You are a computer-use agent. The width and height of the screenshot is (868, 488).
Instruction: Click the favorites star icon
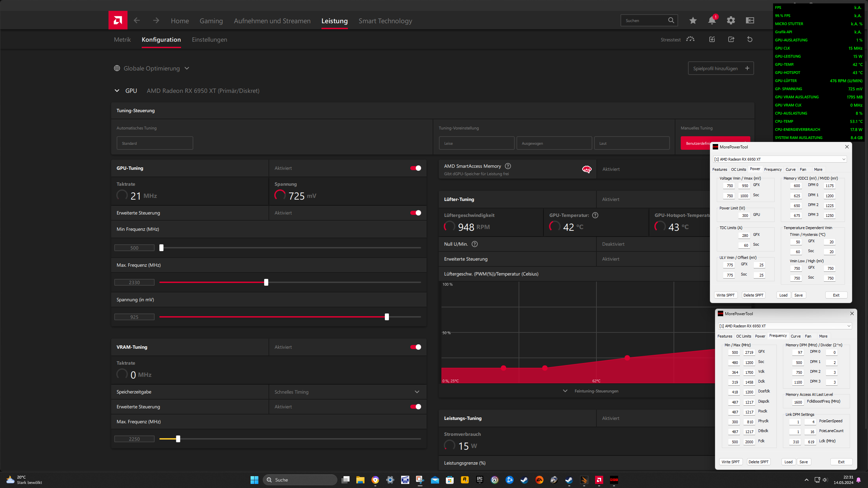pyautogui.click(x=693, y=21)
